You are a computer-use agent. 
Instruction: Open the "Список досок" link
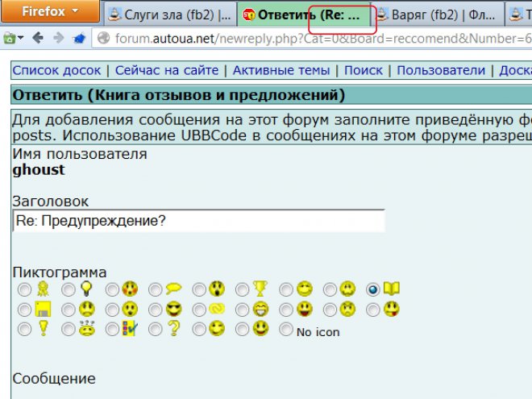[x=57, y=71]
